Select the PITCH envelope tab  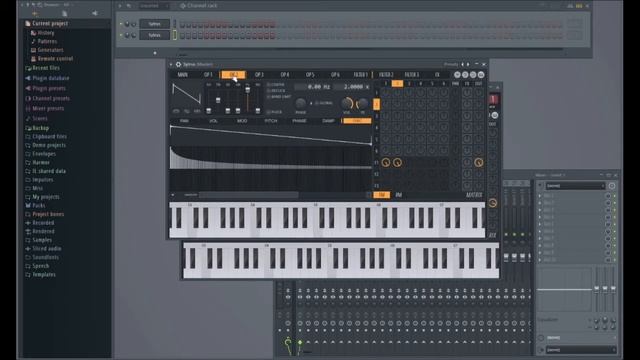(271, 121)
